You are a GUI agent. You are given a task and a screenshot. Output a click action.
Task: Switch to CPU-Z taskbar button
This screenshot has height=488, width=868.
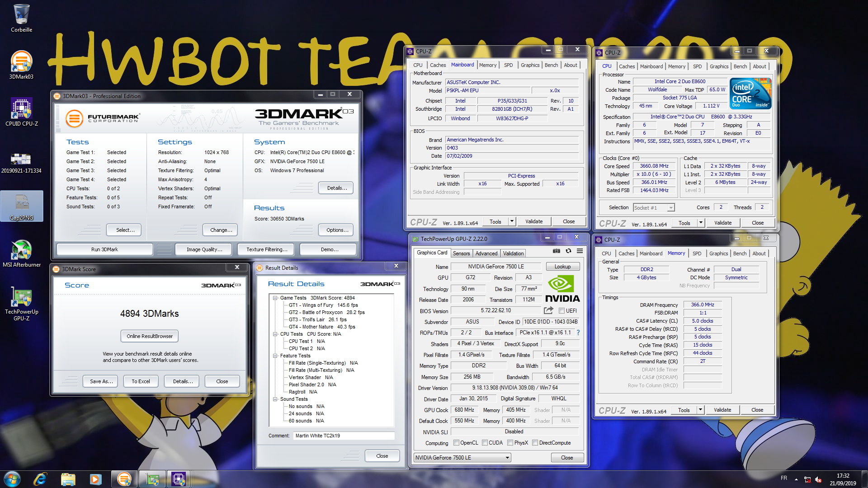click(179, 479)
